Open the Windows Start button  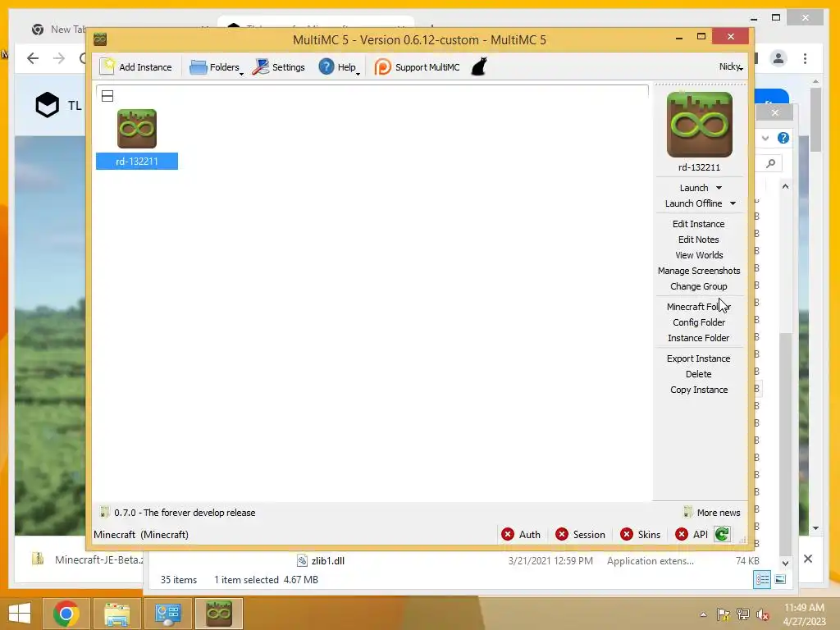click(20, 614)
